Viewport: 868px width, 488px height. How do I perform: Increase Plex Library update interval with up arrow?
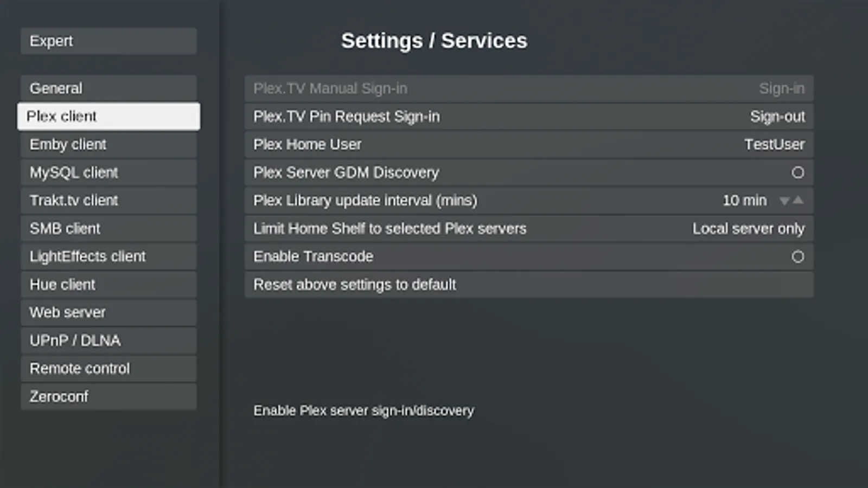click(798, 200)
